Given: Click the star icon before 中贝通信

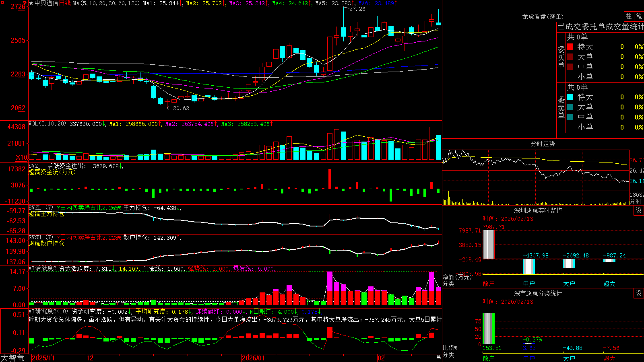Looking at the screenshot, I should point(31,3).
